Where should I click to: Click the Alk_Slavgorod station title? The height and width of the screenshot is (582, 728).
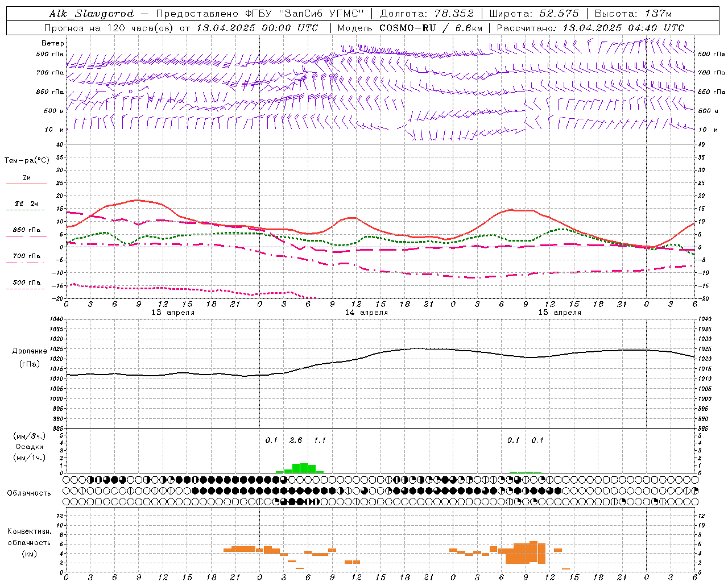92,14
